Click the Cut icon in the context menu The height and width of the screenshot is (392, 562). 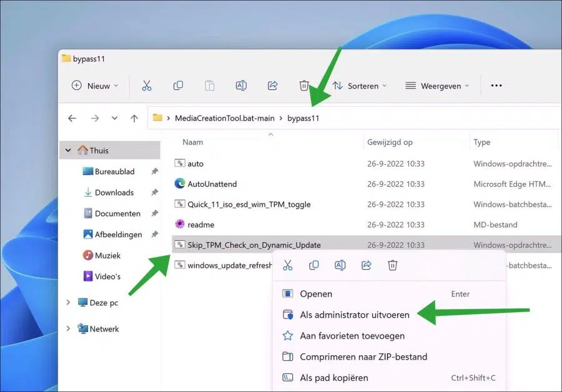tap(288, 265)
